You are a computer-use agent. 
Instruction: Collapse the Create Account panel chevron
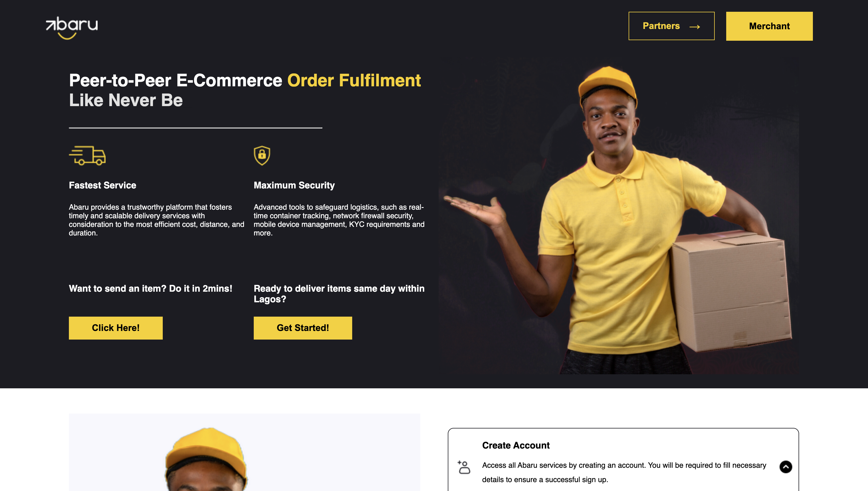(x=786, y=467)
